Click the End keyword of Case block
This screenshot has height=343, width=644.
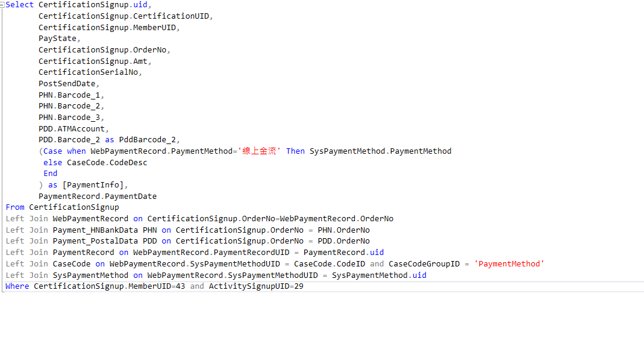pos(50,173)
